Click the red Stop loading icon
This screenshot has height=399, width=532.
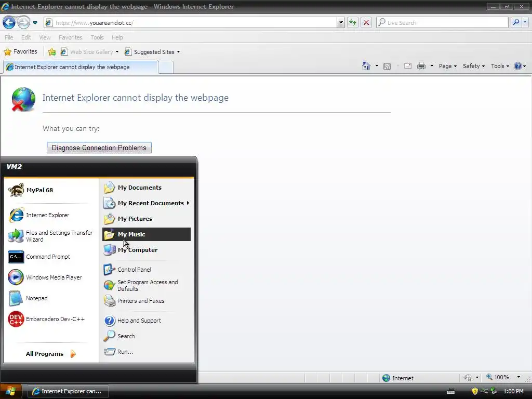tap(366, 23)
